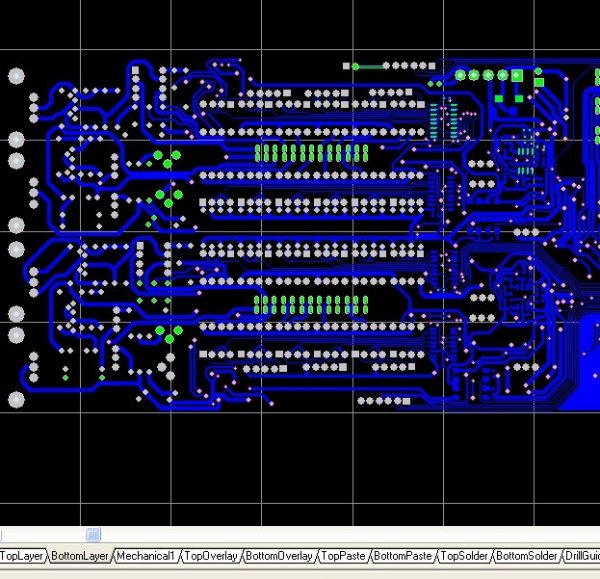The height and width of the screenshot is (579, 600).
Task: Switch to the TopLayer tab
Action: [22, 556]
